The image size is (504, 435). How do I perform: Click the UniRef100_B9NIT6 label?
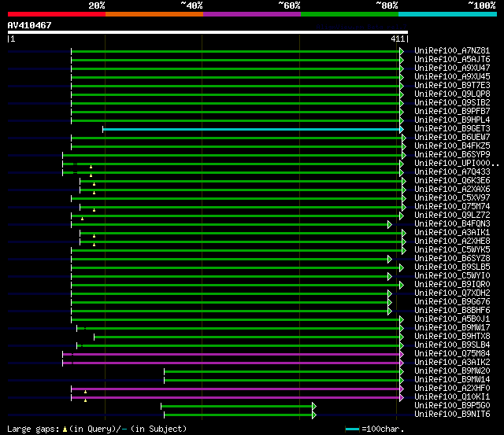coord(452,415)
